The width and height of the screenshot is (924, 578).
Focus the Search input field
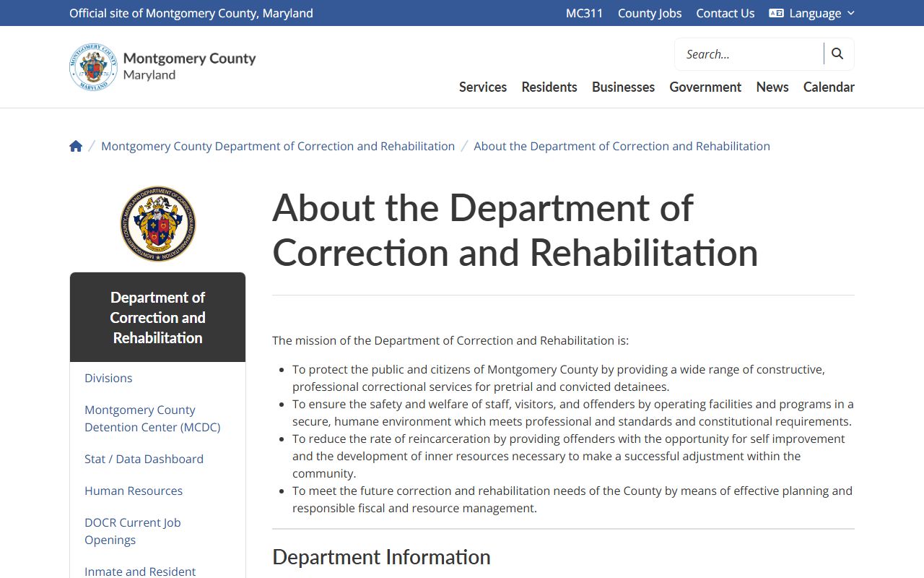(x=749, y=54)
